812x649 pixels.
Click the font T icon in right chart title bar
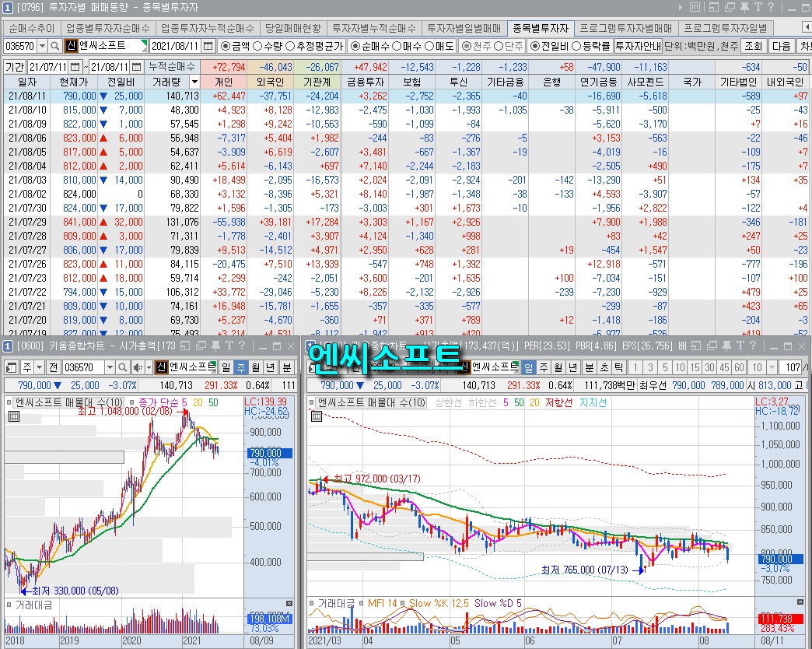pyautogui.click(x=740, y=346)
